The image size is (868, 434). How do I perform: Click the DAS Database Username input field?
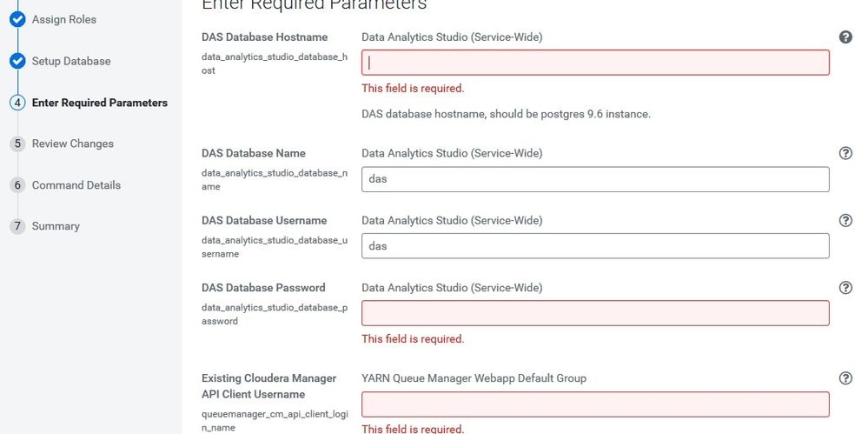click(596, 245)
